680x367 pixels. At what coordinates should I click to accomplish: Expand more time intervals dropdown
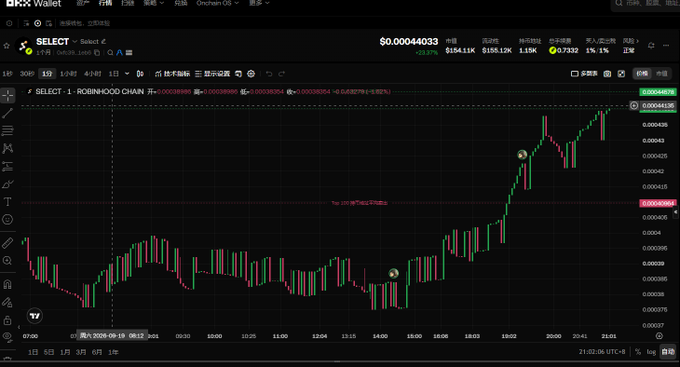click(127, 74)
